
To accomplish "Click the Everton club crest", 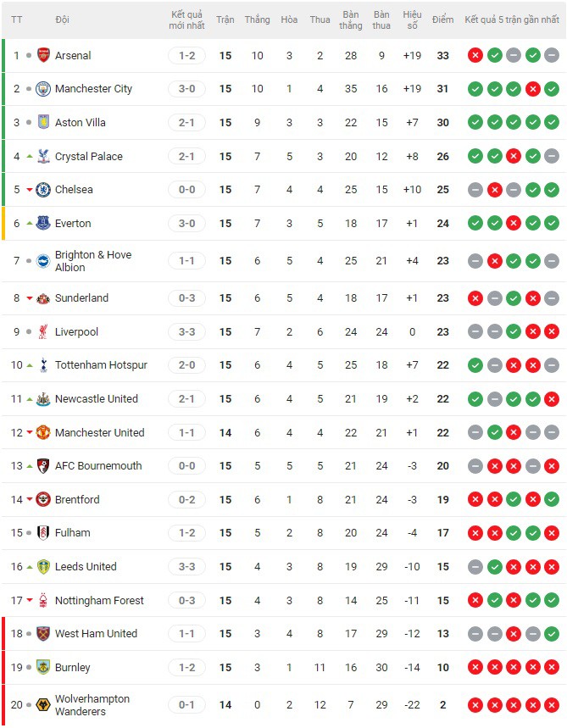I will pyautogui.click(x=43, y=223).
